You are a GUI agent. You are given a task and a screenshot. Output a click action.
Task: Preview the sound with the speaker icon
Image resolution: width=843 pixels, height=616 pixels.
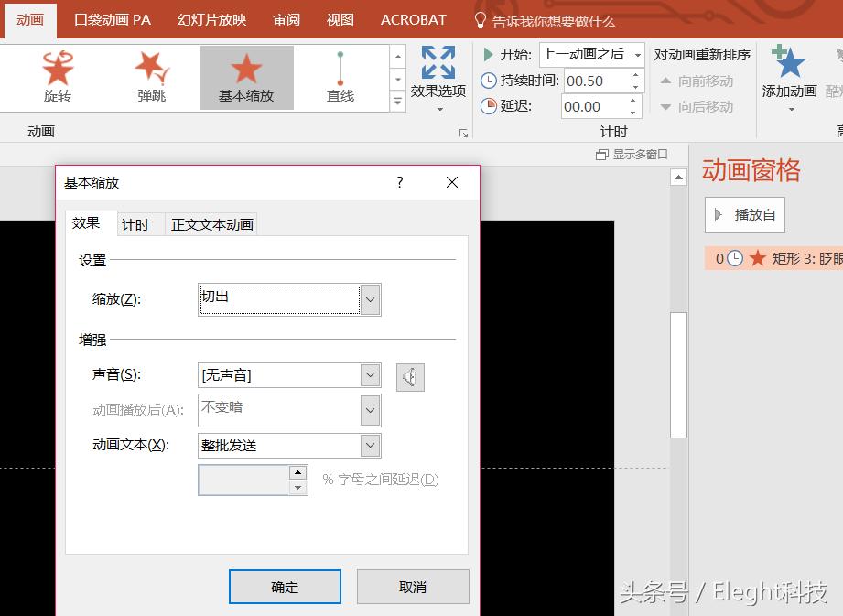(409, 376)
